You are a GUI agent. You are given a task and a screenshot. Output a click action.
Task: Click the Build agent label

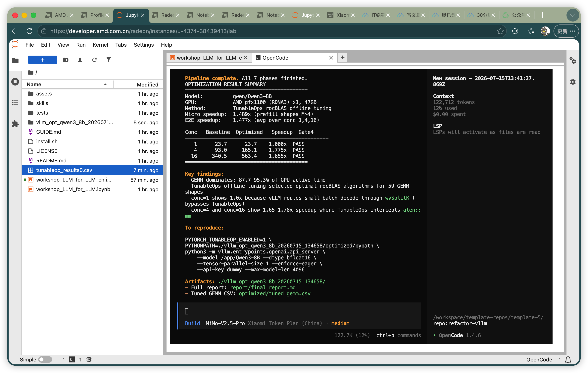click(192, 323)
